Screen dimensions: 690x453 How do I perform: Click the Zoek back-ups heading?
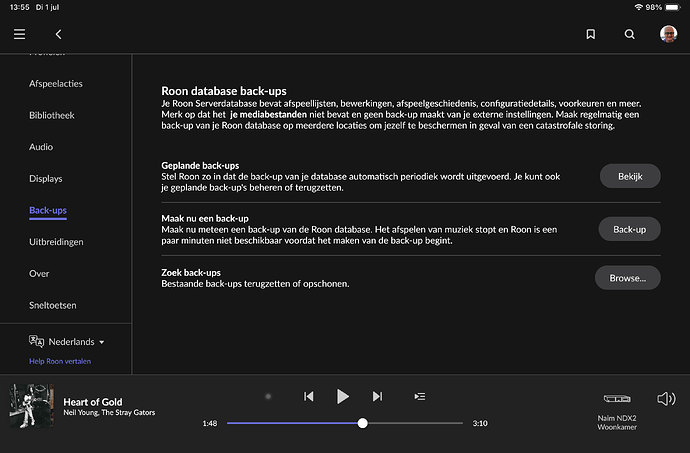click(191, 273)
